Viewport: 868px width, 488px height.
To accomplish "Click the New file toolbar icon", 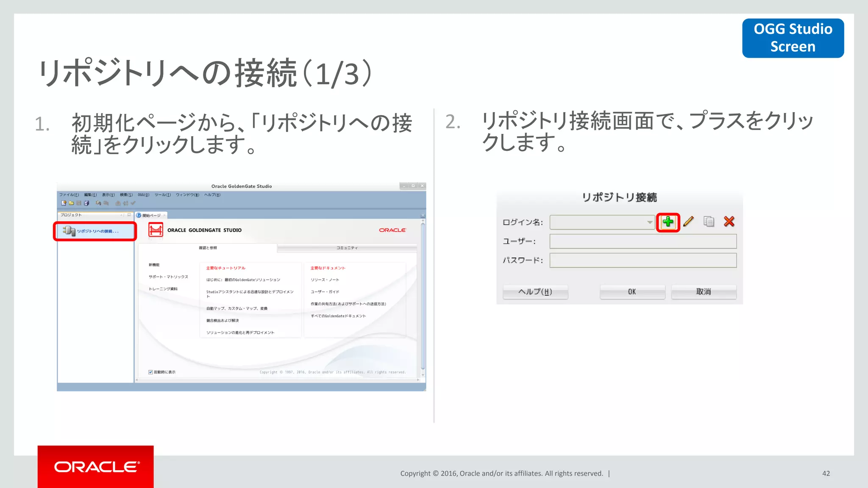I will click(64, 203).
